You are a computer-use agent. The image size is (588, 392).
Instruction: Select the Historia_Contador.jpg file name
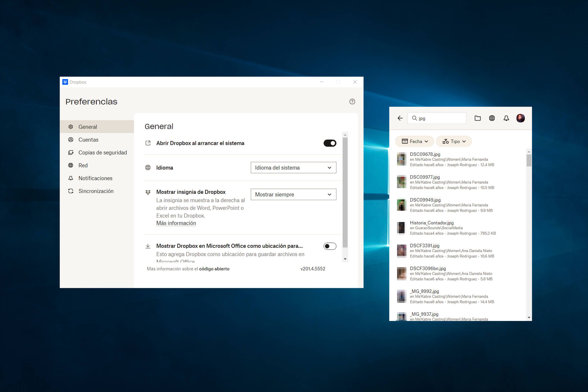click(432, 223)
